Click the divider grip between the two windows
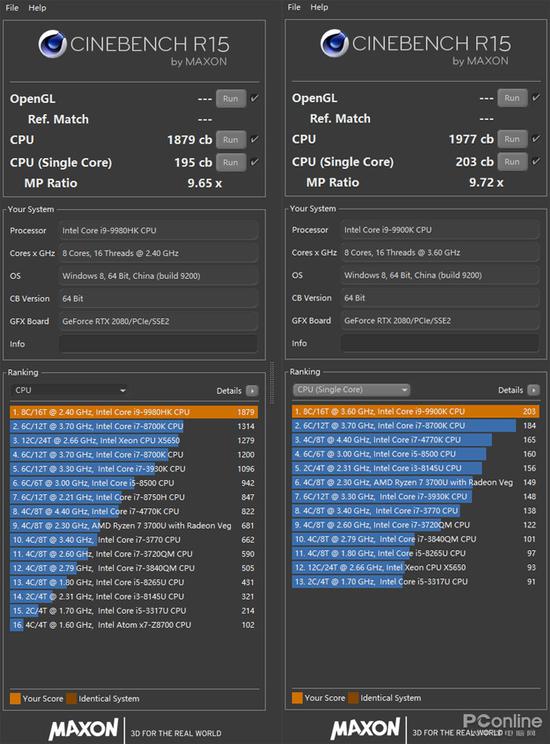The height and width of the screenshot is (744, 550). pos(272,382)
